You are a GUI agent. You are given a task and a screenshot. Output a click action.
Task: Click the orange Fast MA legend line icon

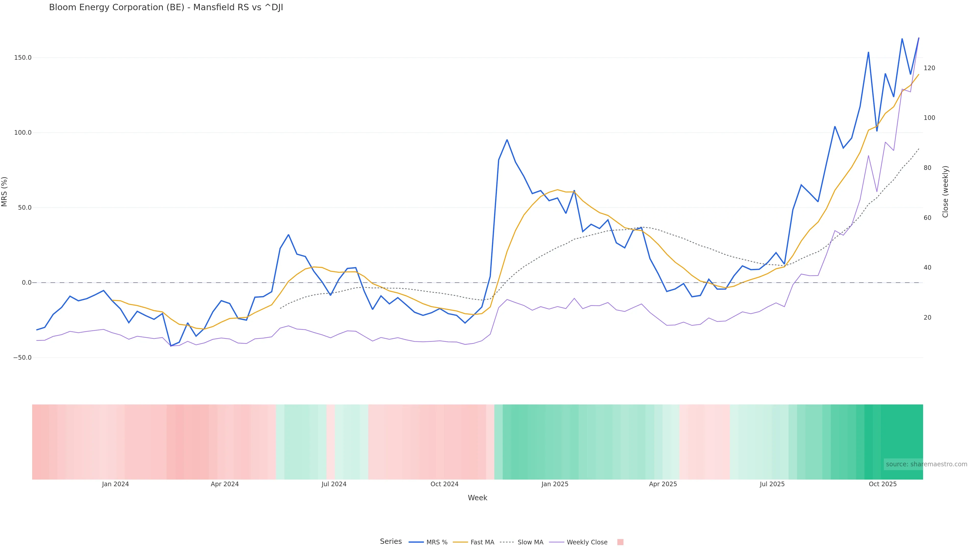pos(460,542)
